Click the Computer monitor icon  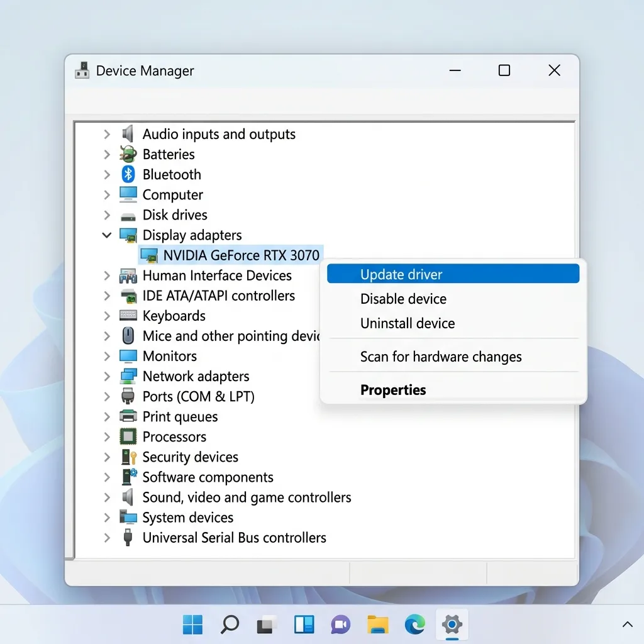coord(128,194)
